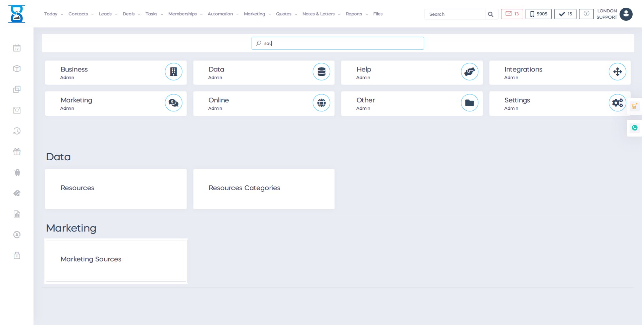This screenshot has height=325, width=644.
Task: Click the calendar icon in left sidebar
Action: (17, 48)
